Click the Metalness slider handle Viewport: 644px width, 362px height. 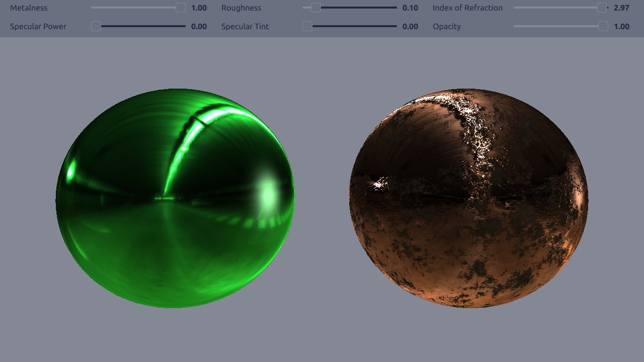point(180,8)
